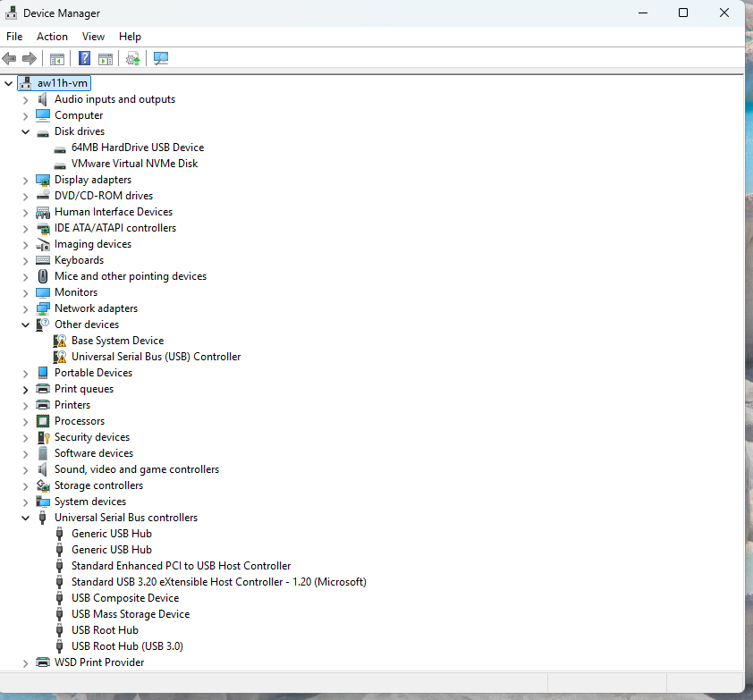The height and width of the screenshot is (700, 753).
Task: Click the key icon for Security devices
Action: coord(43,437)
